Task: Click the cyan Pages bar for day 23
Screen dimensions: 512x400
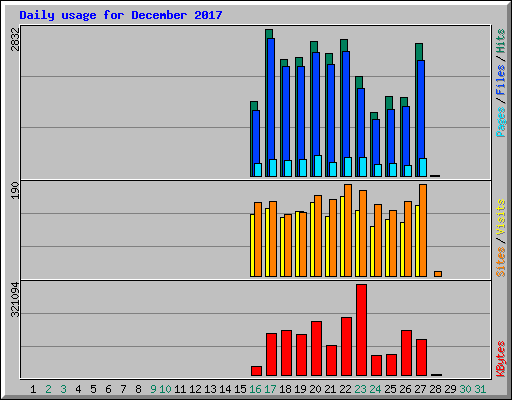Action: 363,167
